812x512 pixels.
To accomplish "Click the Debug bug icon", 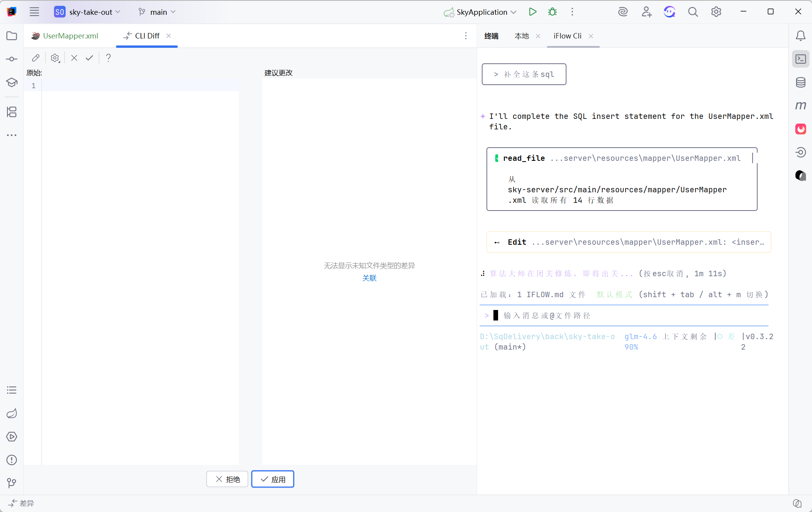I will (x=552, y=12).
